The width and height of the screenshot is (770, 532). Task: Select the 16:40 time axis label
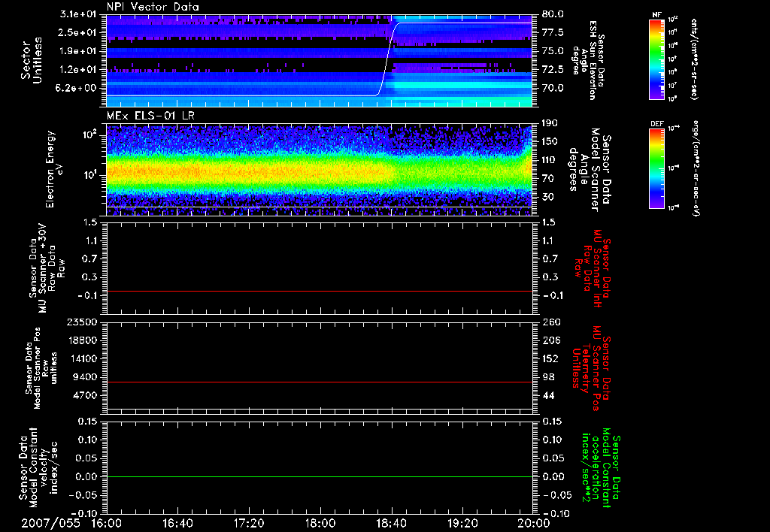pos(177,523)
